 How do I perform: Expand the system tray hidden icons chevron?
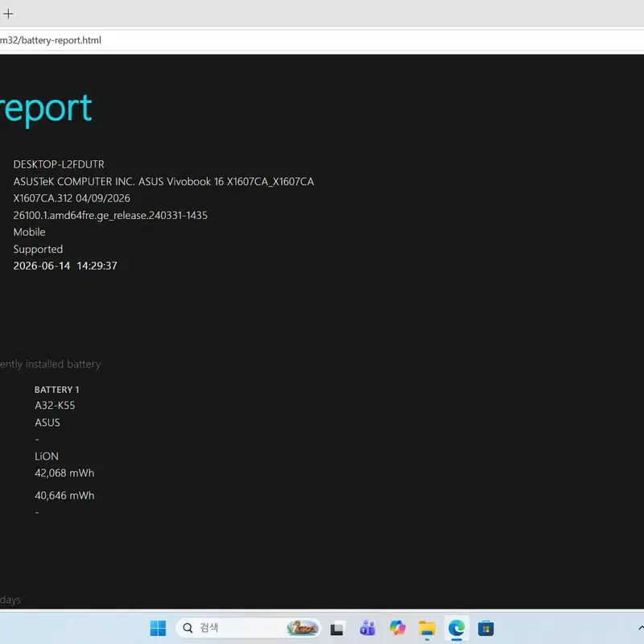click(641, 628)
